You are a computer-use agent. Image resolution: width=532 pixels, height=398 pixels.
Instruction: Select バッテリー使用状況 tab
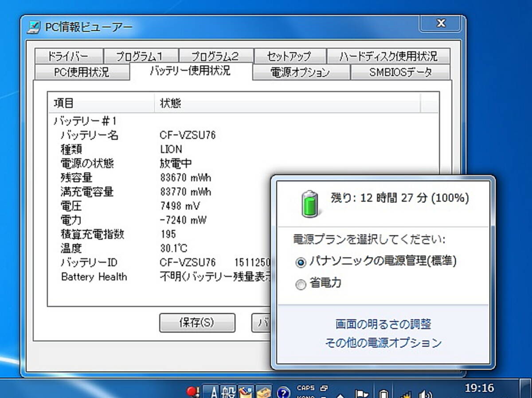[x=191, y=71]
